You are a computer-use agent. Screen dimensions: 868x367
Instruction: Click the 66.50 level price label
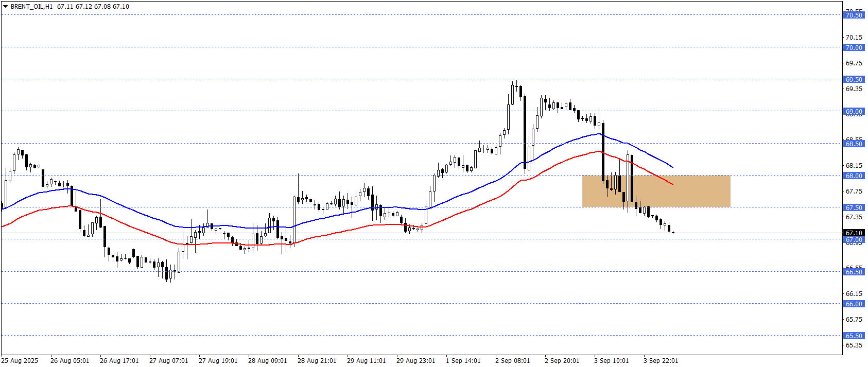coord(854,272)
